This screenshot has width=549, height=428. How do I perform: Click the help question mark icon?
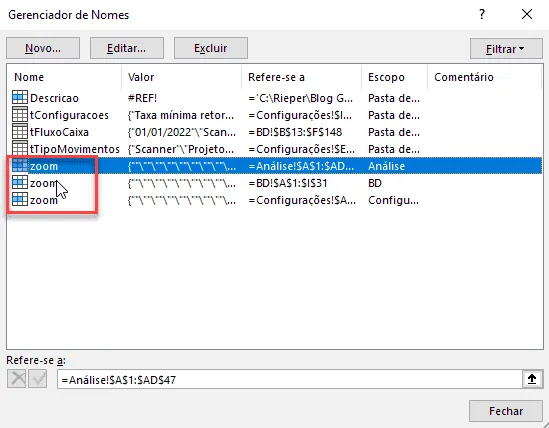[482, 14]
